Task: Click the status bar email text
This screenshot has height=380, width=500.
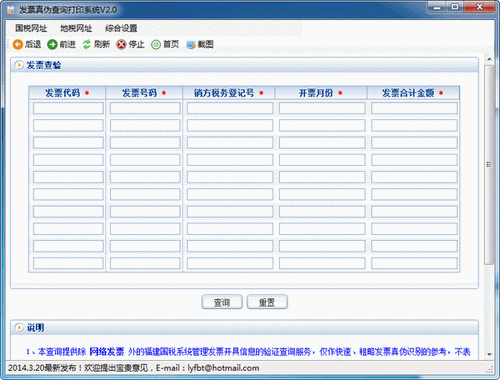Action: pos(208,368)
